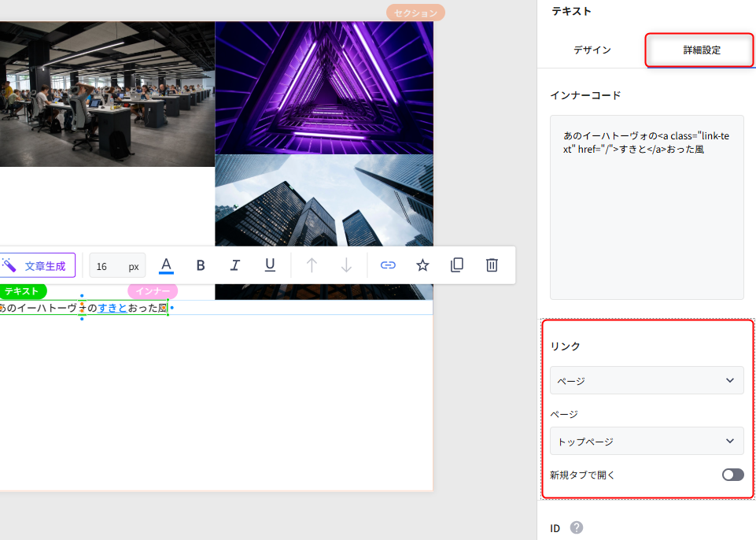Viewport: 756px width, 540px height.
Task: Toggle underline text formatting
Action: click(x=270, y=265)
